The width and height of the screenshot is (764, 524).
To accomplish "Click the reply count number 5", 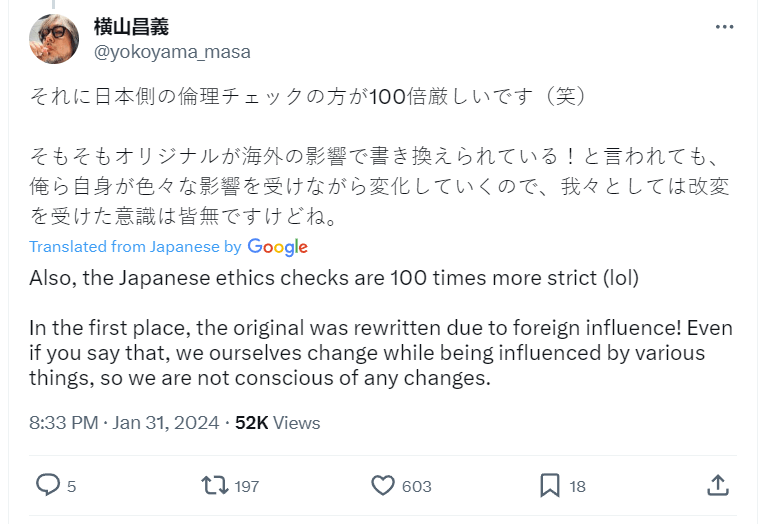I will (x=72, y=486).
